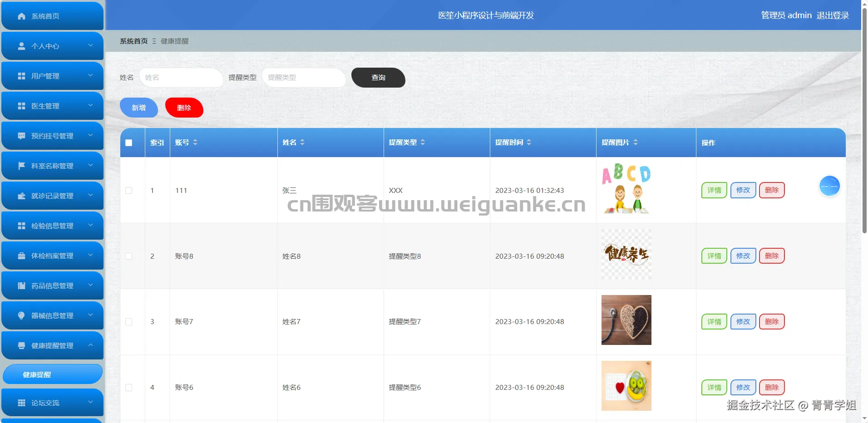This screenshot has height=423, width=868.
Task: Click the grid icon beside 医生管理
Action: pyautogui.click(x=21, y=106)
